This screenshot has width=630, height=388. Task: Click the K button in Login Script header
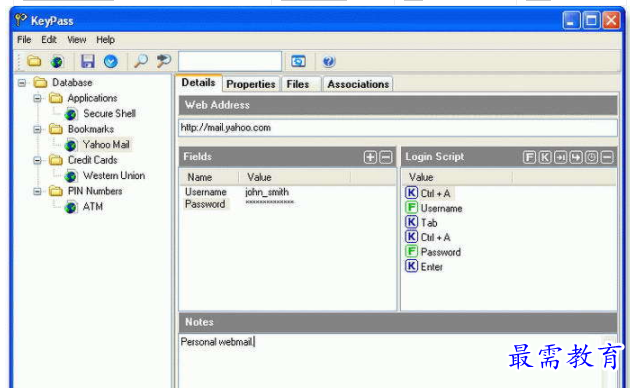545,157
